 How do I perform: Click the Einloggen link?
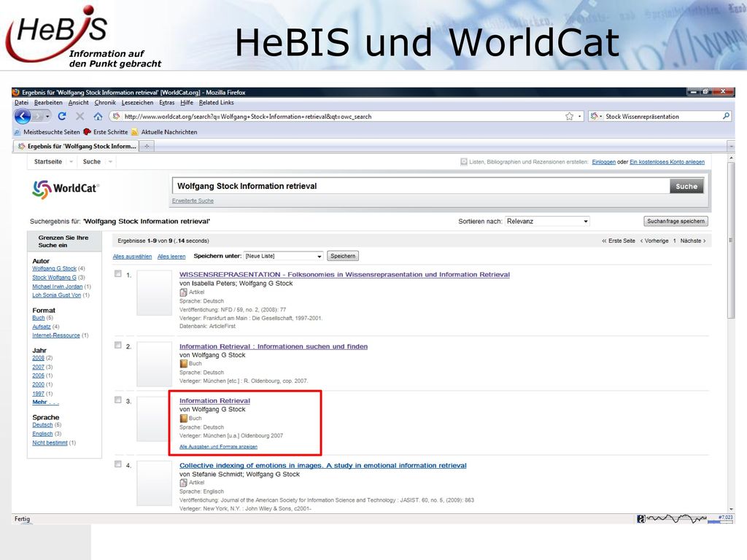click(x=603, y=162)
